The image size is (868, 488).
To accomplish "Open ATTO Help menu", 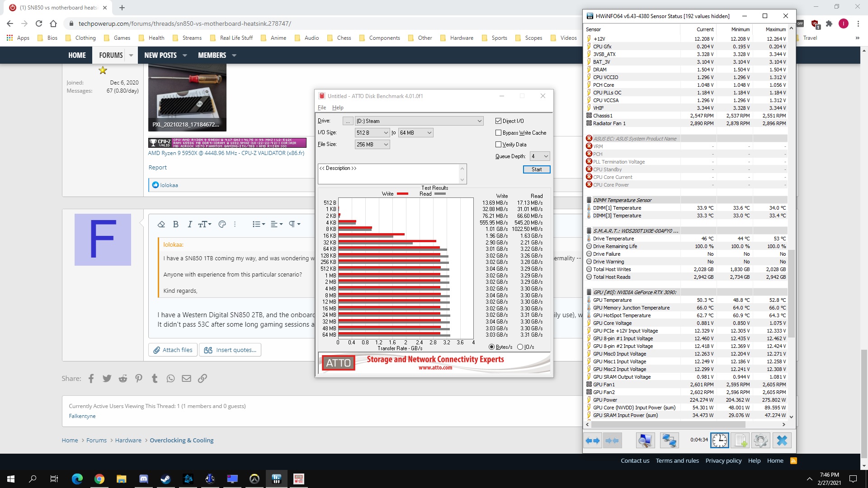I will point(338,108).
